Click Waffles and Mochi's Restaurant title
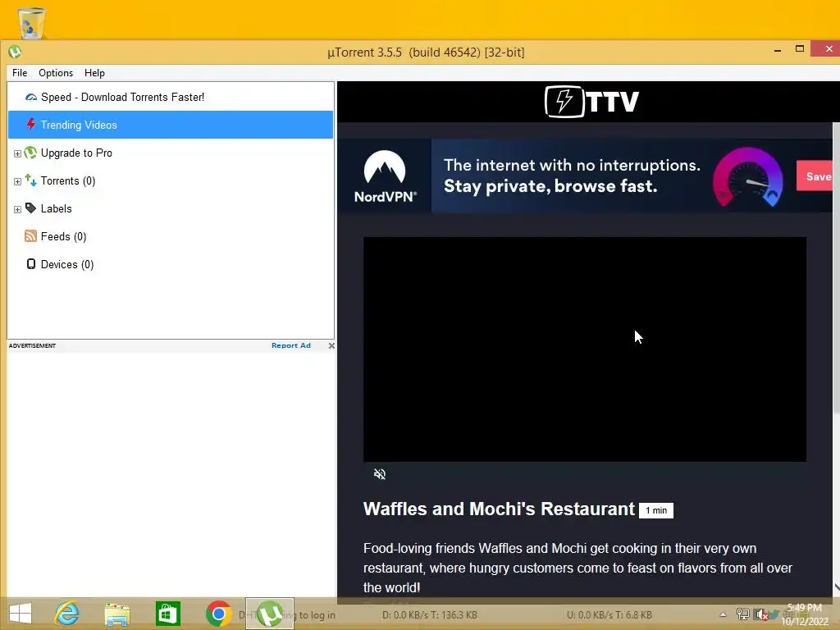 [499, 509]
